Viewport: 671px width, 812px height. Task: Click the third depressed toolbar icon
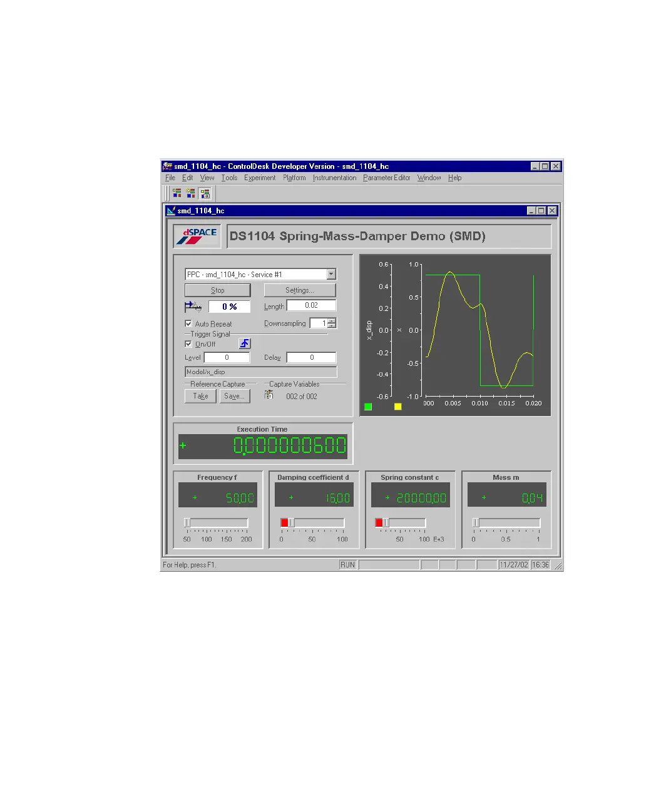coord(205,193)
